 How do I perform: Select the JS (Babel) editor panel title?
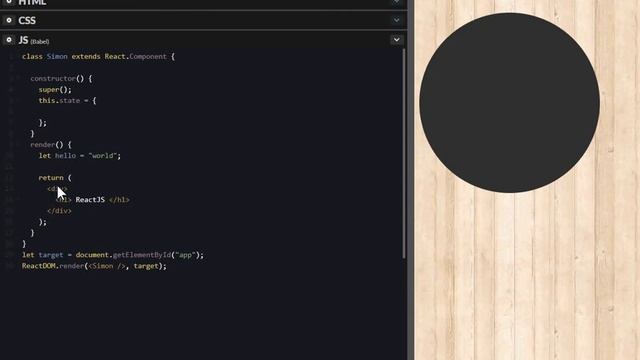[x=34, y=40]
